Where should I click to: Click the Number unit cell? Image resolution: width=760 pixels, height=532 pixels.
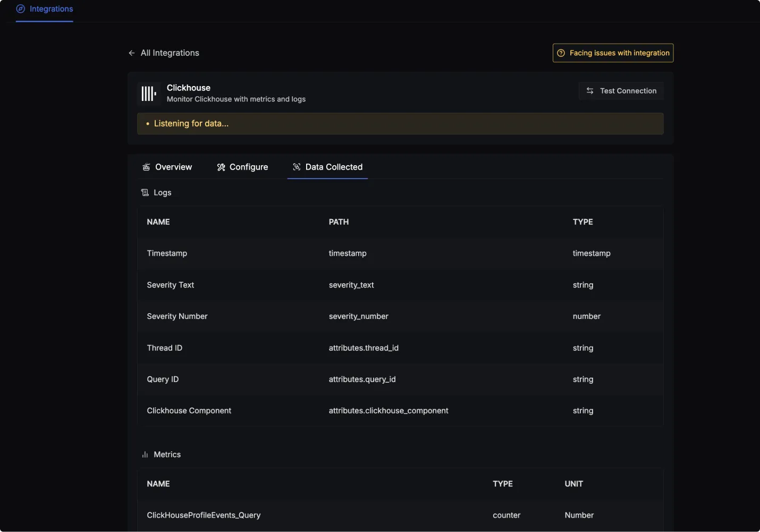[579, 516]
